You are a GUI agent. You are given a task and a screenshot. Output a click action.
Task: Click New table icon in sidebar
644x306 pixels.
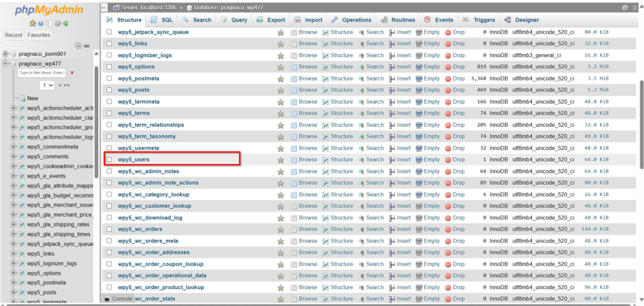click(22, 99)
